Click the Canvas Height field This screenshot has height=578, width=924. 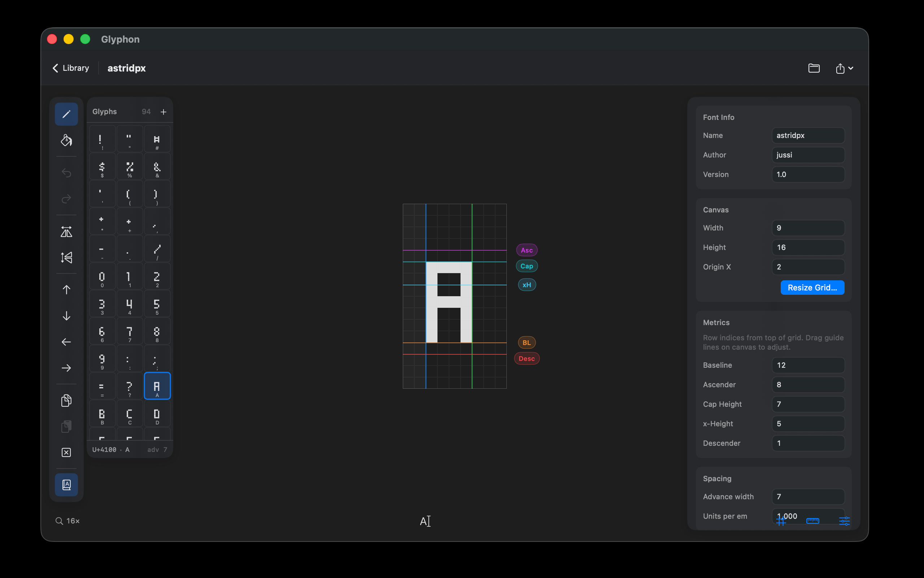point(808,247)
